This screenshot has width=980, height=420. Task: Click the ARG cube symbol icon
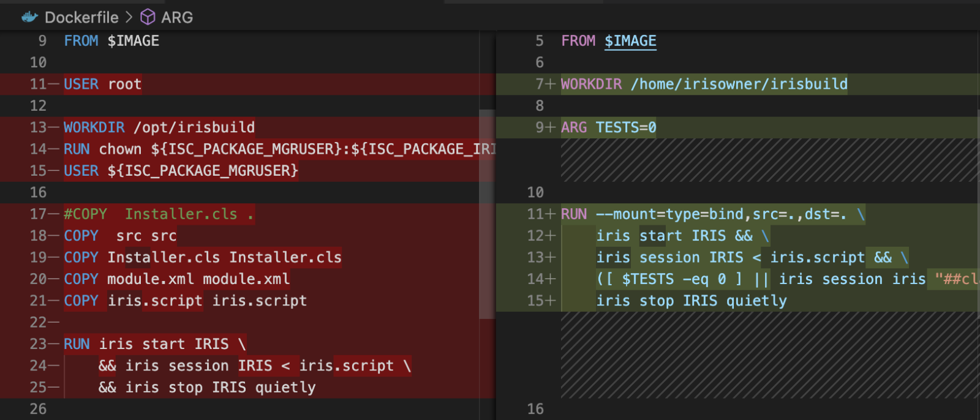(x=148, y=17)
